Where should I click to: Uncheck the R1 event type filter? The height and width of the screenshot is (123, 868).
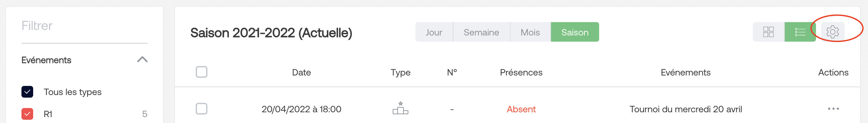click(x=27, y=114)
